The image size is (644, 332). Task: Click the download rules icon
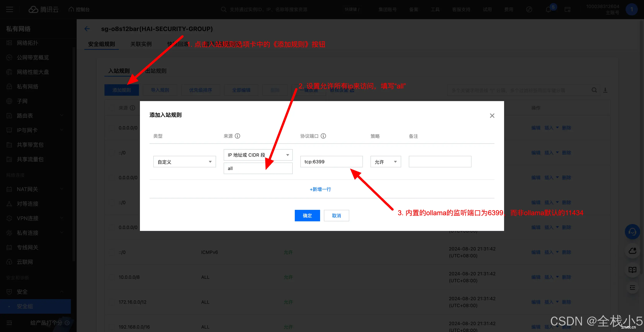tap(605, 90)
